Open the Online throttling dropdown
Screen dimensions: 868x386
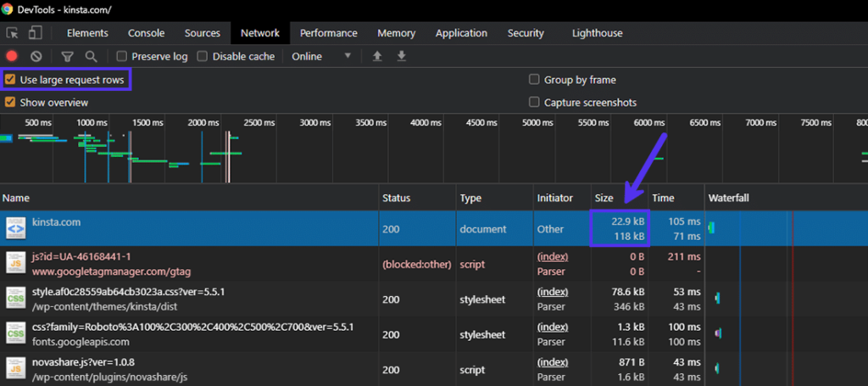coord(321,56)
